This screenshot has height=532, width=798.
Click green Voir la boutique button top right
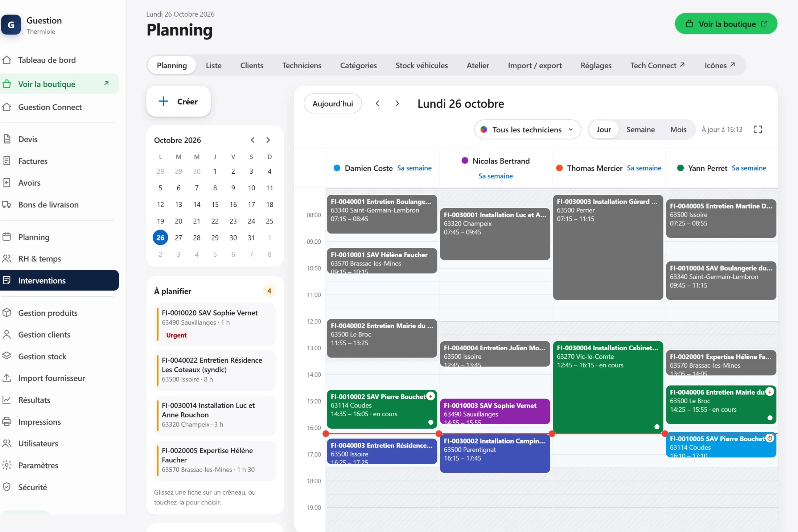(726, 24)
